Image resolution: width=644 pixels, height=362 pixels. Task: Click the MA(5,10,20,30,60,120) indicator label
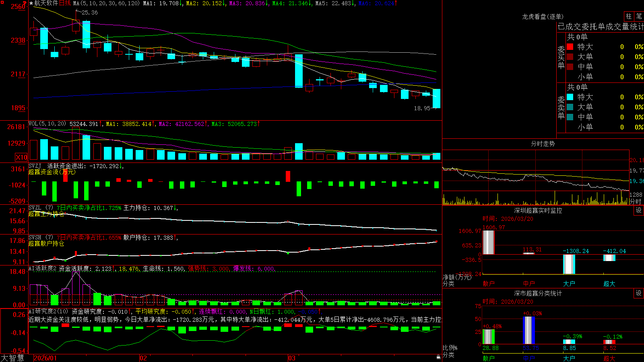coord(106,3)
